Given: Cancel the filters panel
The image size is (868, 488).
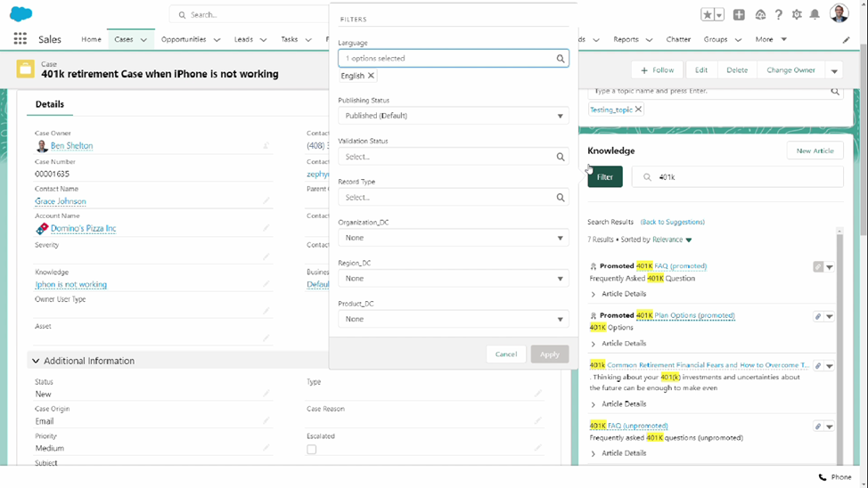Looking at the screenshot, I should tap(505, 354).
